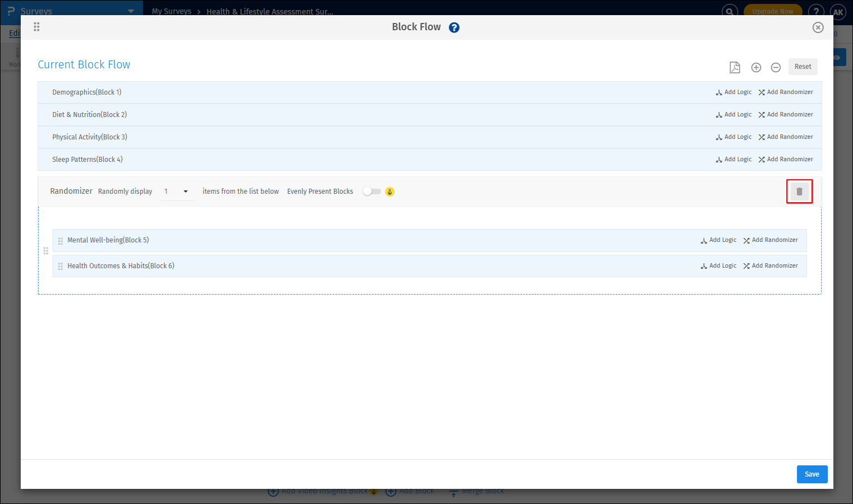Image resolution: width=853 pixels, height=504 pixels.
Task: Save the current block flow
Action: click(812, 474)
